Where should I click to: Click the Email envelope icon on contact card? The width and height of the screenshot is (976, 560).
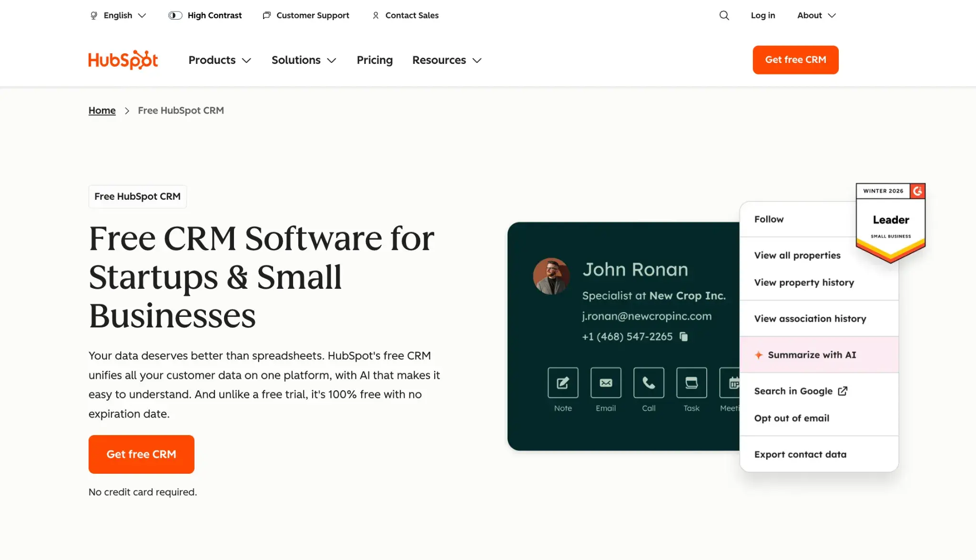pyautogui.click(x=606, y=382)
